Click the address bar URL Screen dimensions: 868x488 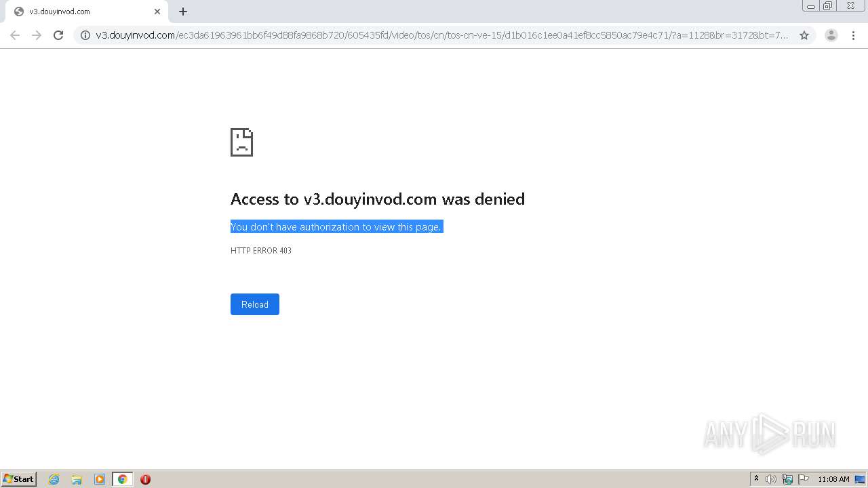442,35
